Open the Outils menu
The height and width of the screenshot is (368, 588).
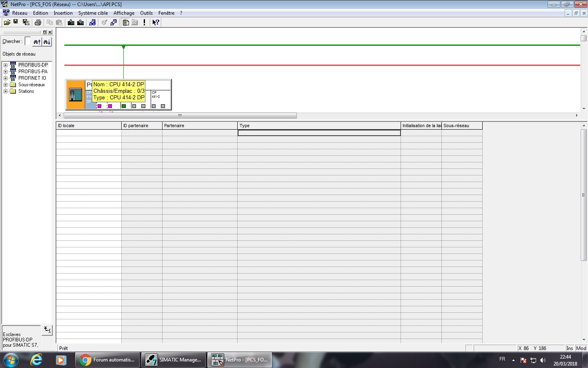click(x=146, y=13)
